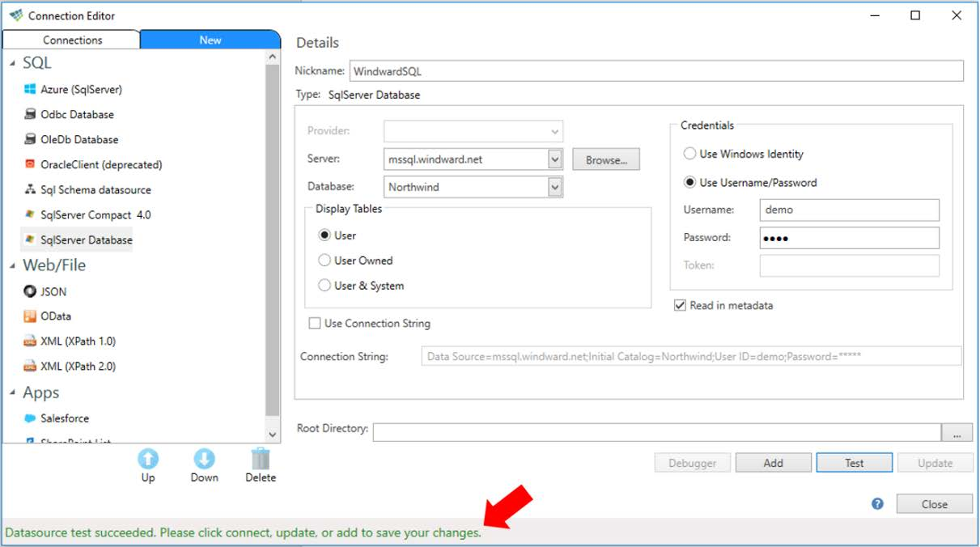
Task: Collapse the Web/File category
Action: (13, 265)
